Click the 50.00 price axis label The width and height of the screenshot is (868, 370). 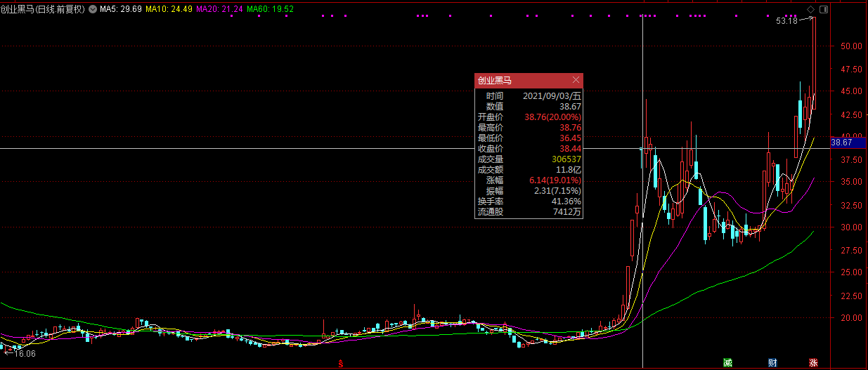851,46
